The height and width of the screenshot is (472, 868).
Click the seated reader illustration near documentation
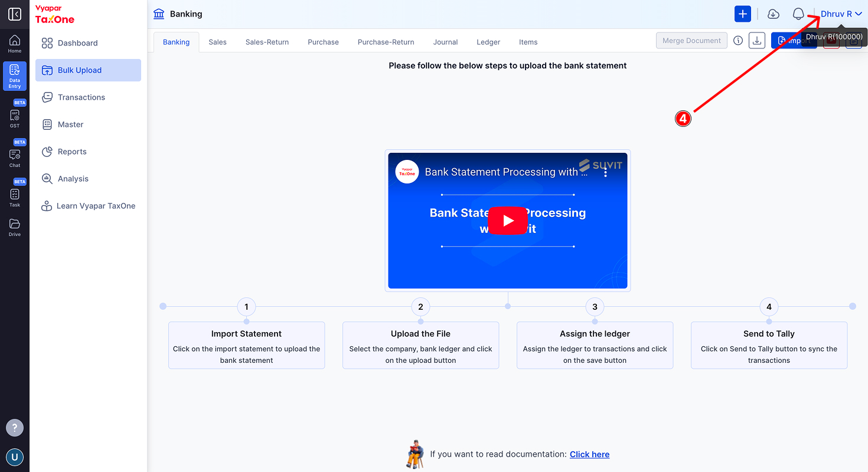click(416, 454)
